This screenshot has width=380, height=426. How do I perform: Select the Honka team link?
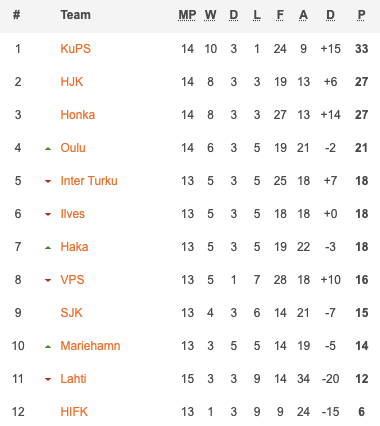78,115
